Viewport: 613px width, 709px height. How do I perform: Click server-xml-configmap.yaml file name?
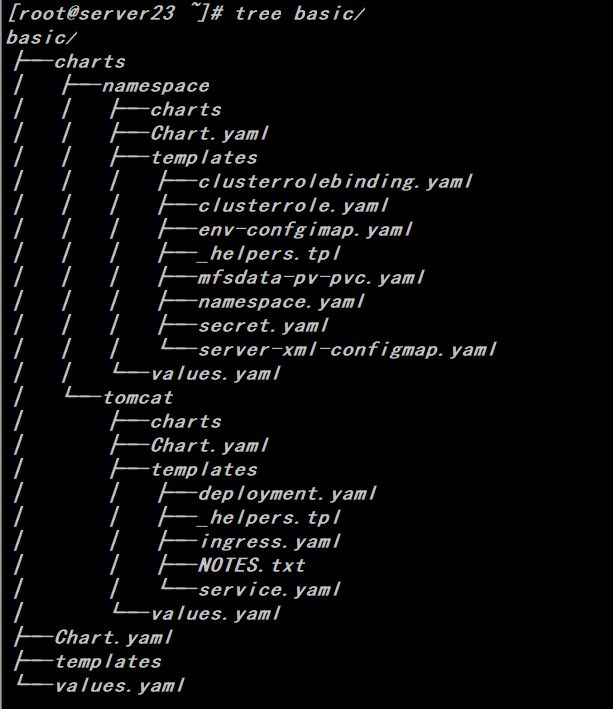(347, 350)
